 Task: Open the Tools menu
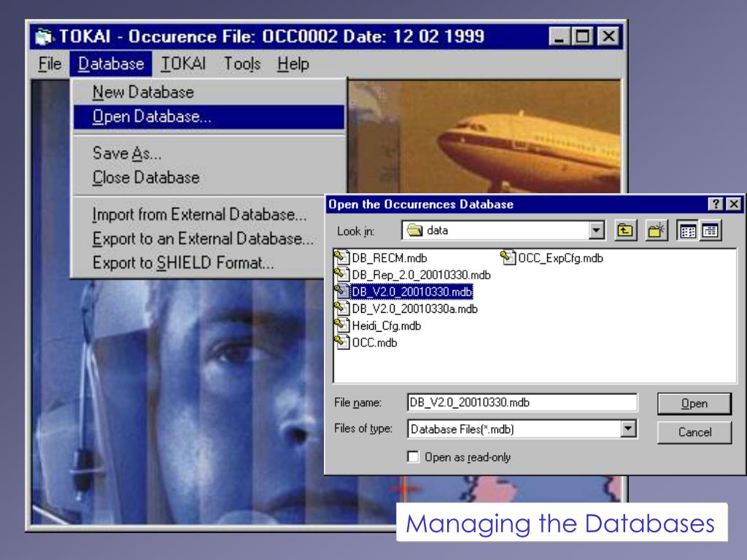(242, 64)
